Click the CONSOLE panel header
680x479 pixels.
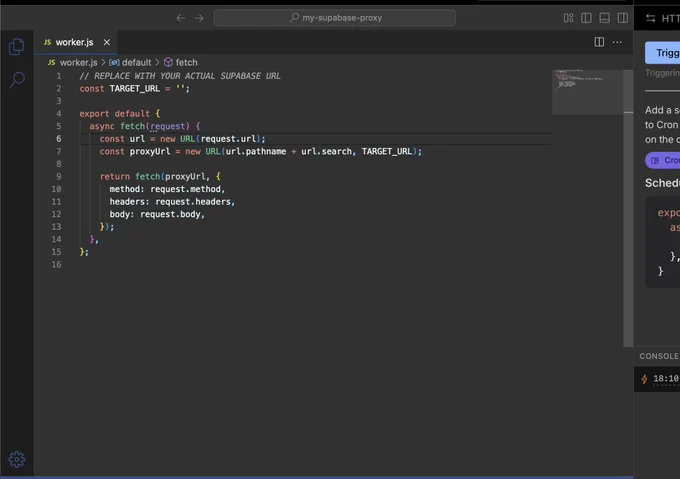click(x=659, y=356)
